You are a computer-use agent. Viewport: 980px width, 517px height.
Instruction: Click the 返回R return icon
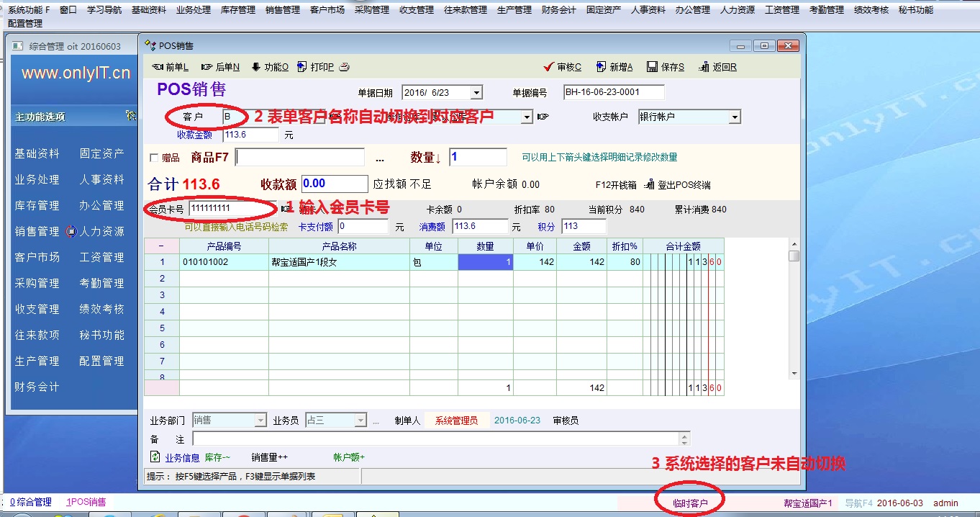coord(704,68)
